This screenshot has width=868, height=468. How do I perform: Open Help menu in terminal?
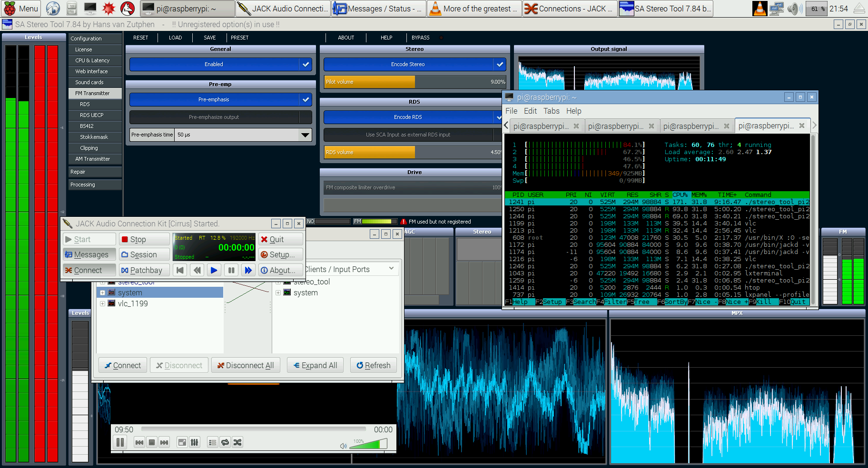click(x=573, y=111)
